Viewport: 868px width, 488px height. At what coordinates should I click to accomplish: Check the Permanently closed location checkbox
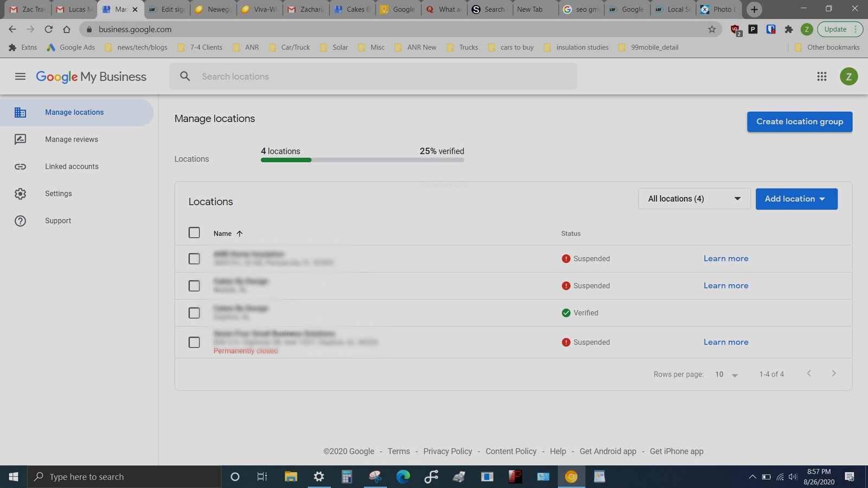[x=194, y=342]
